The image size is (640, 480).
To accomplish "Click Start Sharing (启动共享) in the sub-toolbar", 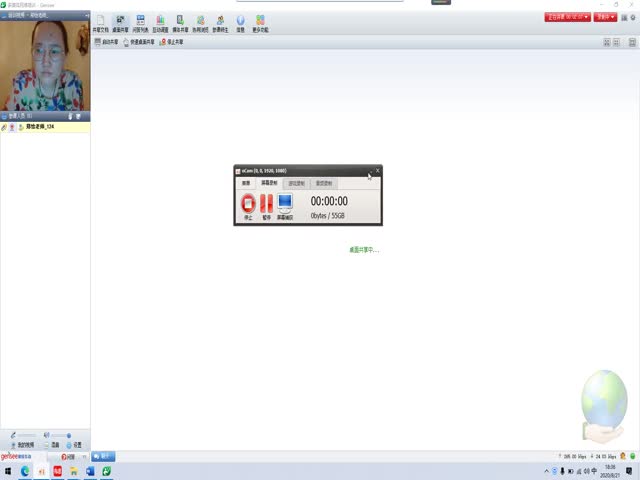I will [106, 42].
